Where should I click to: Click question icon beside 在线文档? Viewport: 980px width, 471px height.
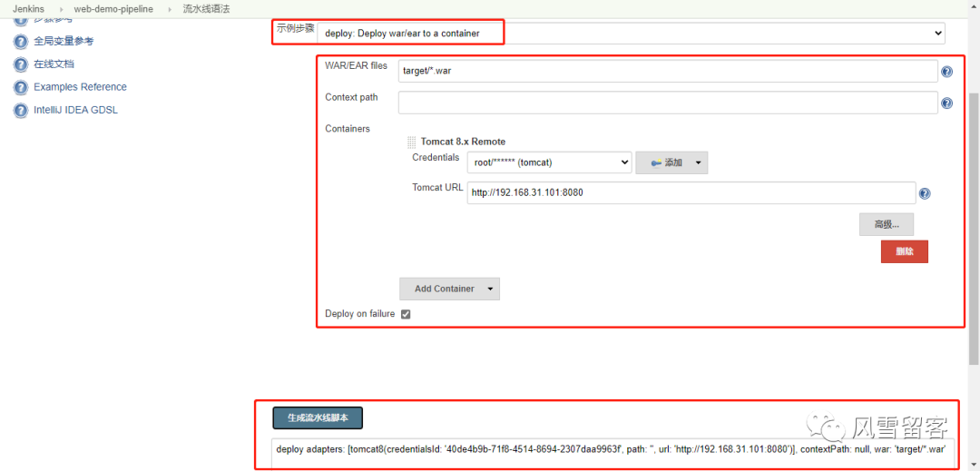tap(21, 65)
